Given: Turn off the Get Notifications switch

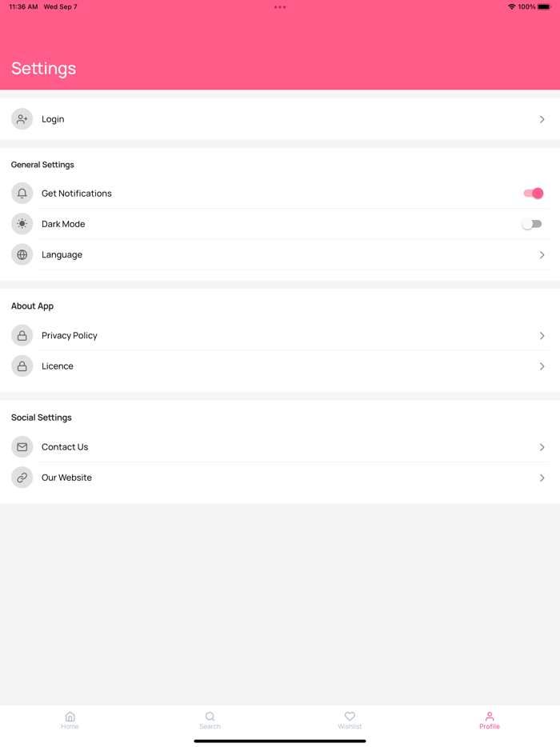Looking at the screenshot, I should click(533, 194).
